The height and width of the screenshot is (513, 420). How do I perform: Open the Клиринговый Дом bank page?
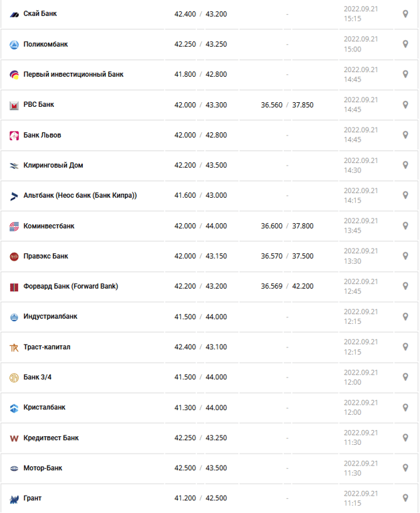[53, 165]
